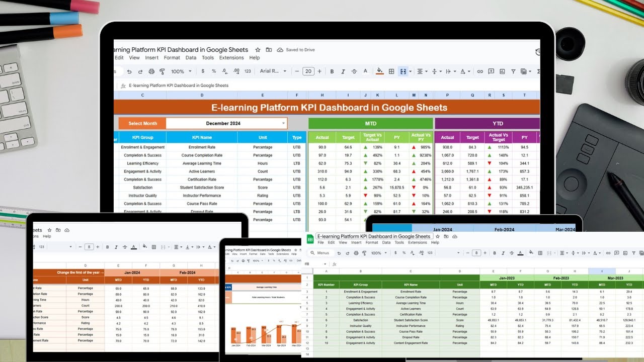Click the move-to-folder icon in the large monitor window
Image resolution: width=644 pixels, height=362 pixels.
point(269,50)
